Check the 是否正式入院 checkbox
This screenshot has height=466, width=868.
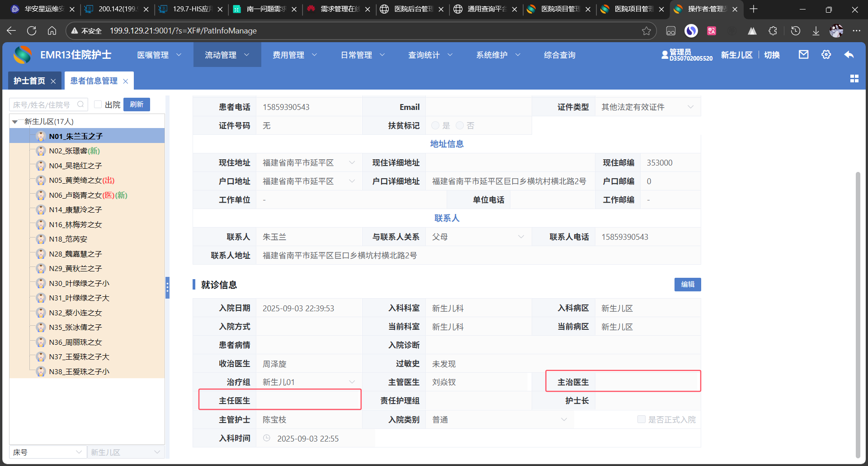(x=641, y=419)
